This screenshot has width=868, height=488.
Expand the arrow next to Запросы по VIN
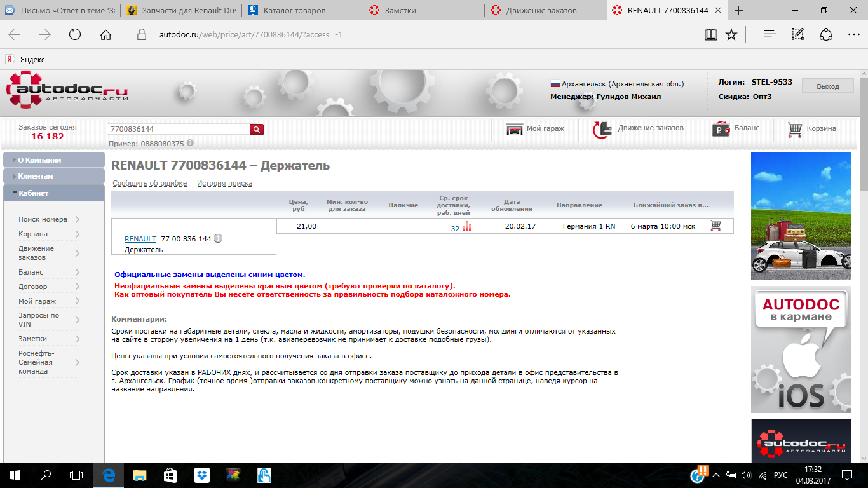tap(77, 320)
